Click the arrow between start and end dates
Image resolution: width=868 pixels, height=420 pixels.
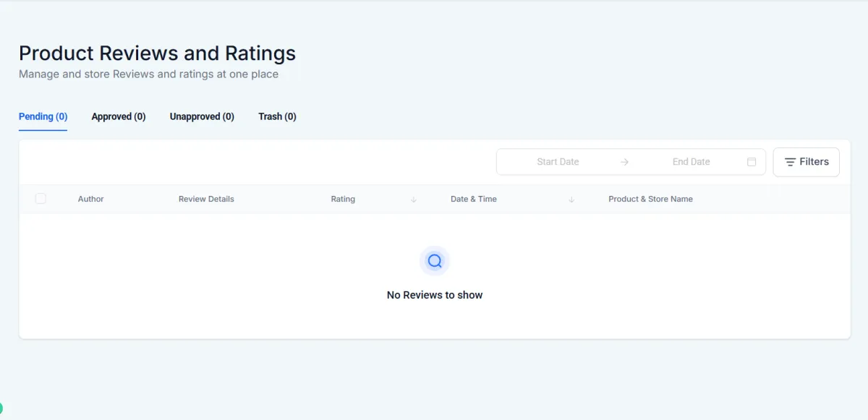tap(624, 162)
